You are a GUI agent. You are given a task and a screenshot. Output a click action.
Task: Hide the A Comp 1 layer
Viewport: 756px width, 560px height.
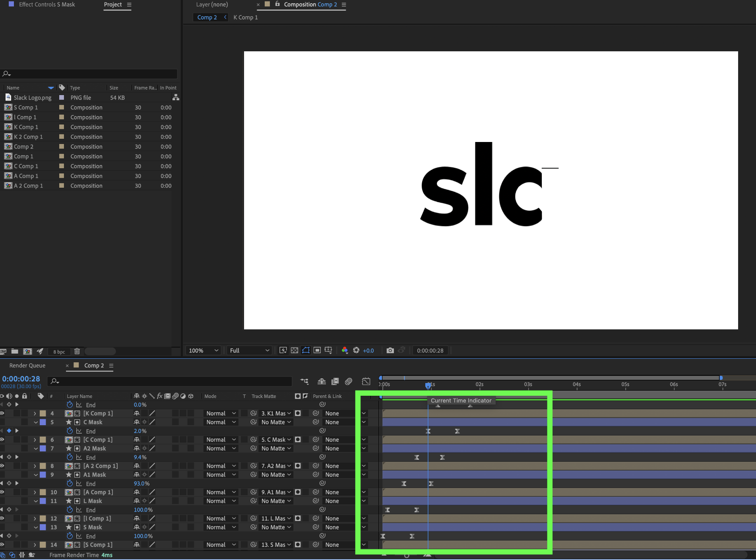pyautogui.click(x=2, y=492)
